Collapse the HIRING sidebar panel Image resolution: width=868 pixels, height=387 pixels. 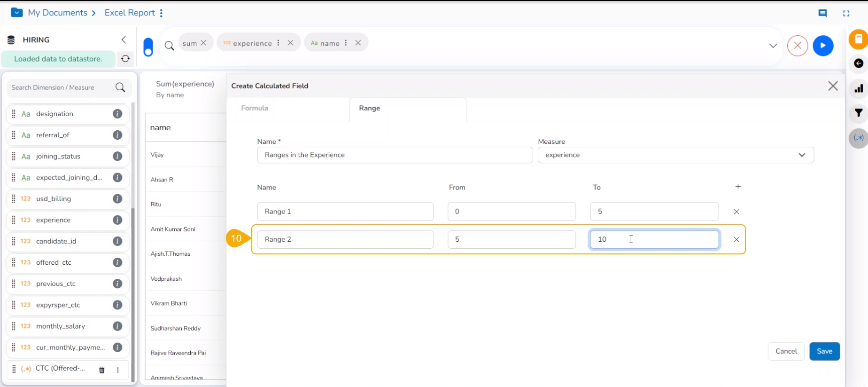click(124, 39)
